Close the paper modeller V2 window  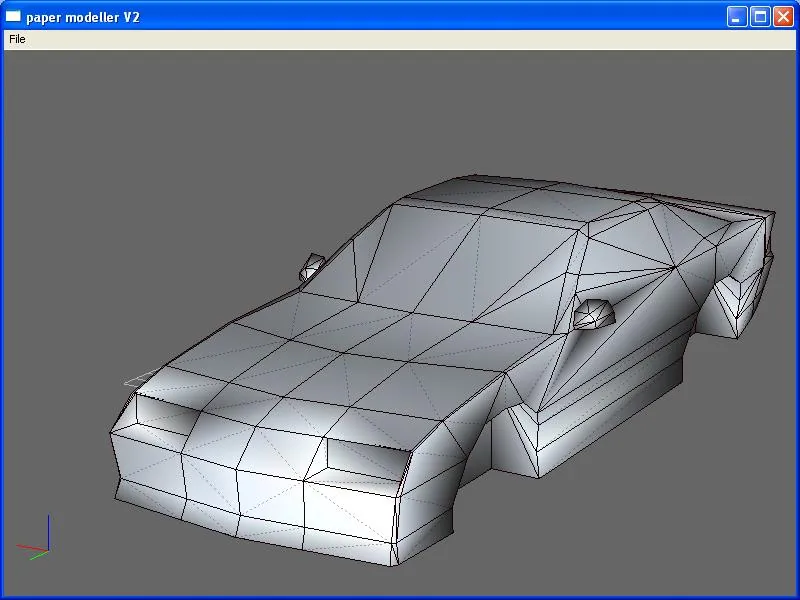tap(783, 17)
